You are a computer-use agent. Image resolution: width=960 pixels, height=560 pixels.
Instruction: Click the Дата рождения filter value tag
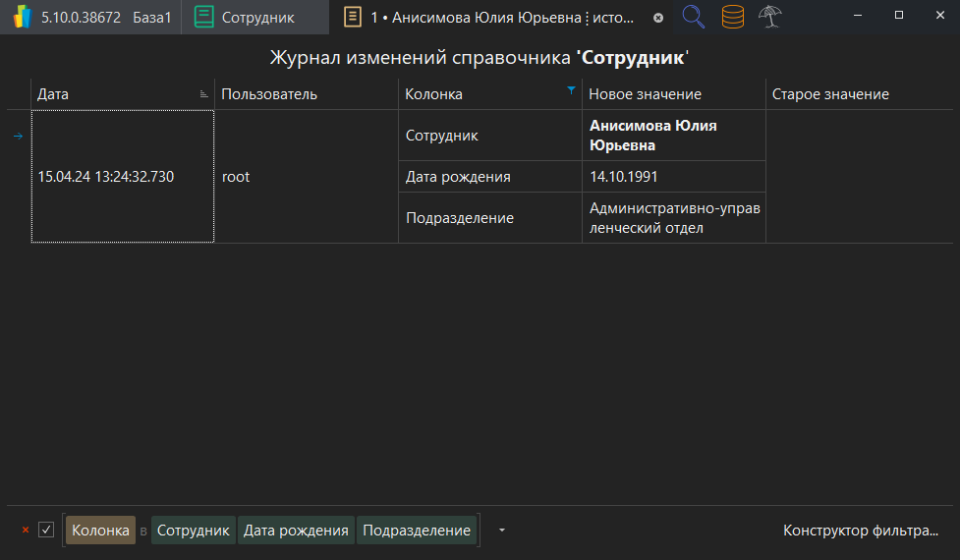(x=296, y=531)
